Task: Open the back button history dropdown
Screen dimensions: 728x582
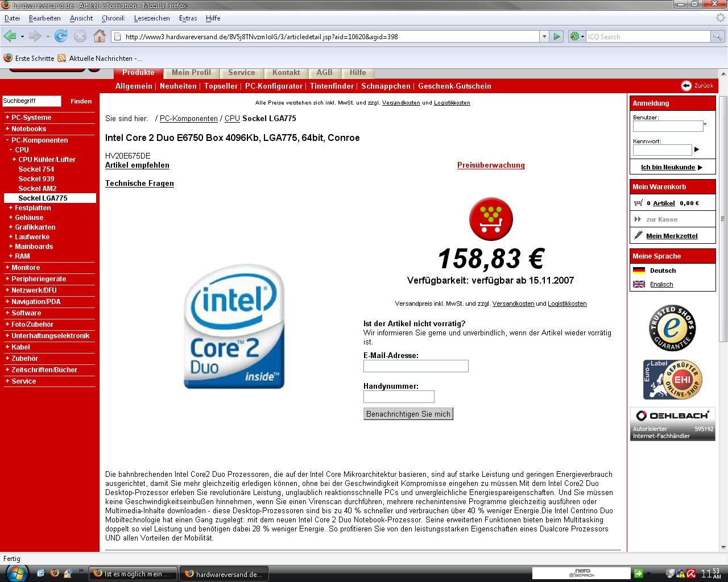Action: (x=22, y=36)
